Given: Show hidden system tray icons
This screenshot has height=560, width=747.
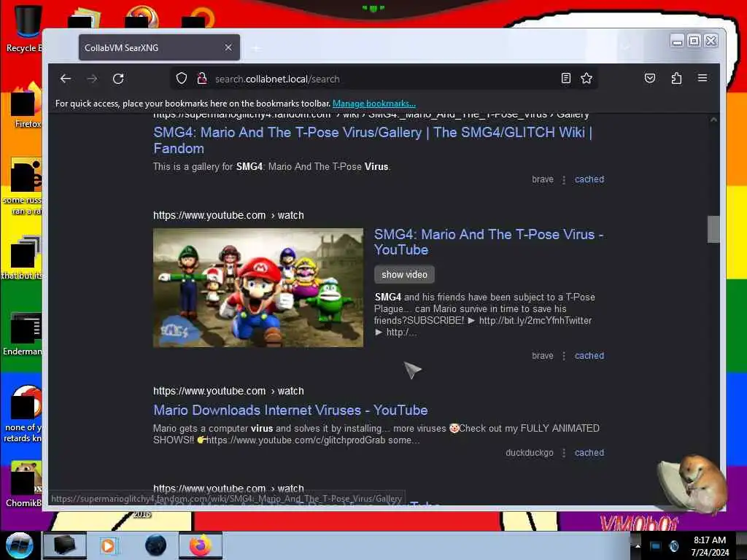Looking at the screenshot, I should (638, 545).
